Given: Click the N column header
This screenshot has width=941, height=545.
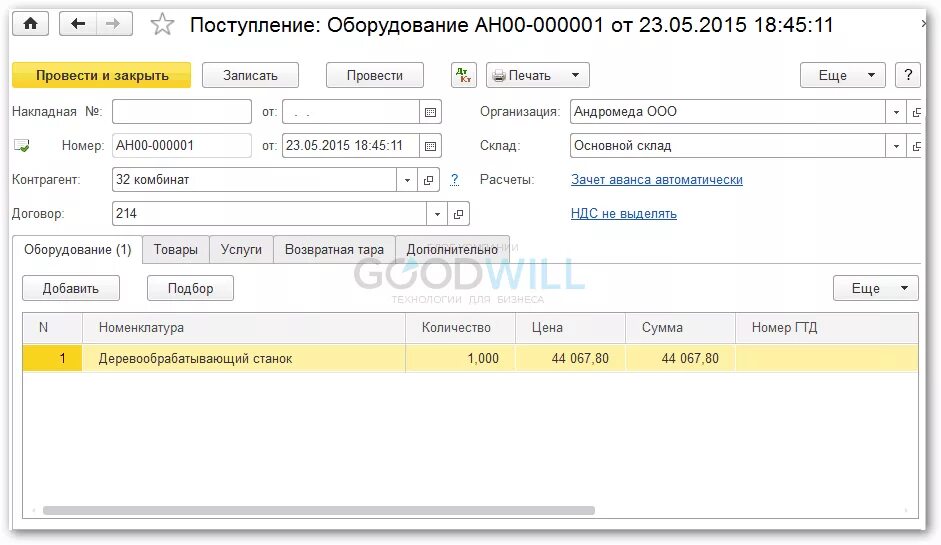Looking at the screenshot, I should 52,328.
